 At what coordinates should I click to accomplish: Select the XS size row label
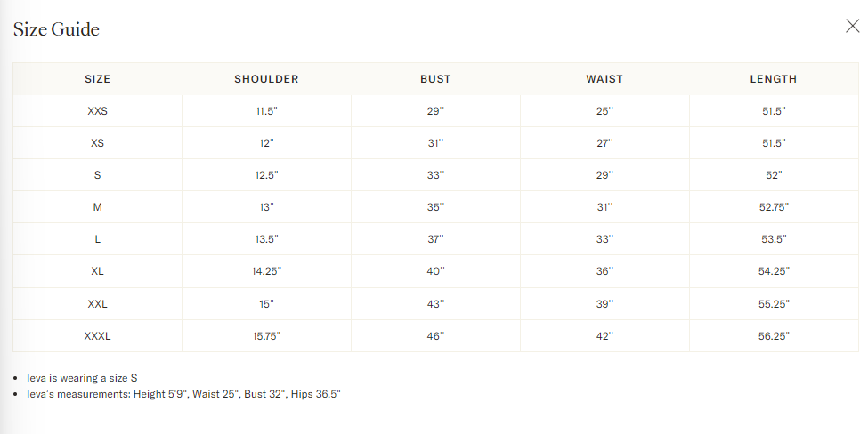click(97, 143)
